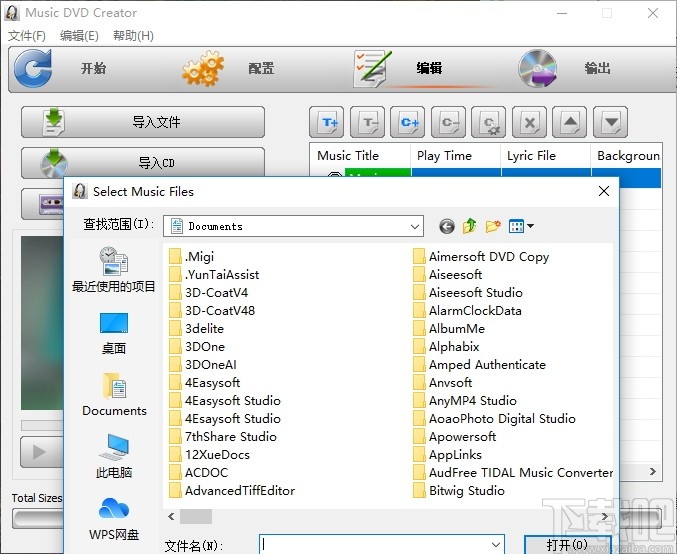Switch to the 开始 step tab
Screen dimensions: 677x554
tap(94, 68)
